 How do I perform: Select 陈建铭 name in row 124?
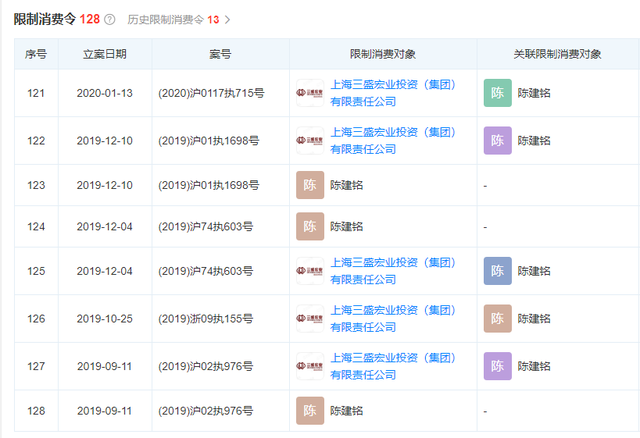click(x=347, y=227)
